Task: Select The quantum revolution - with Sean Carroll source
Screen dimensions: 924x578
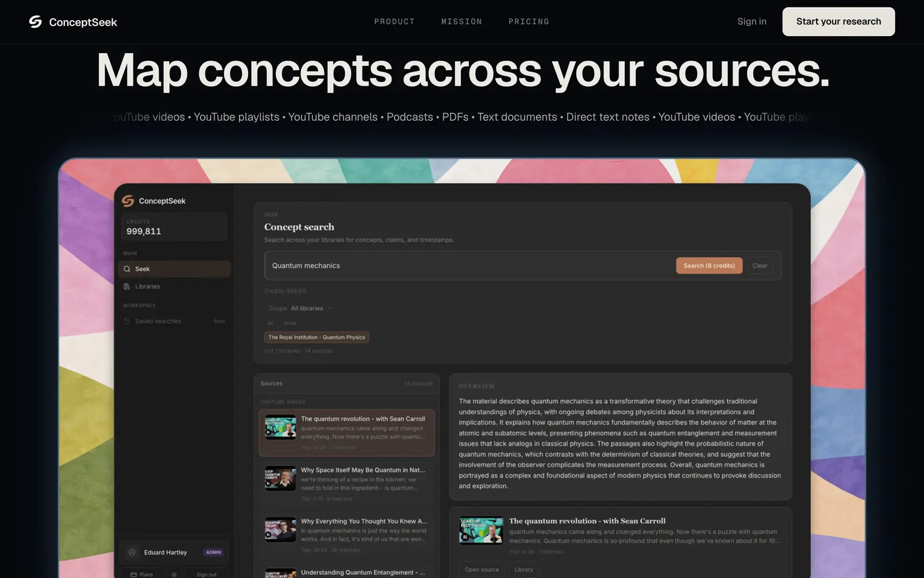Action: pos(346,433)
